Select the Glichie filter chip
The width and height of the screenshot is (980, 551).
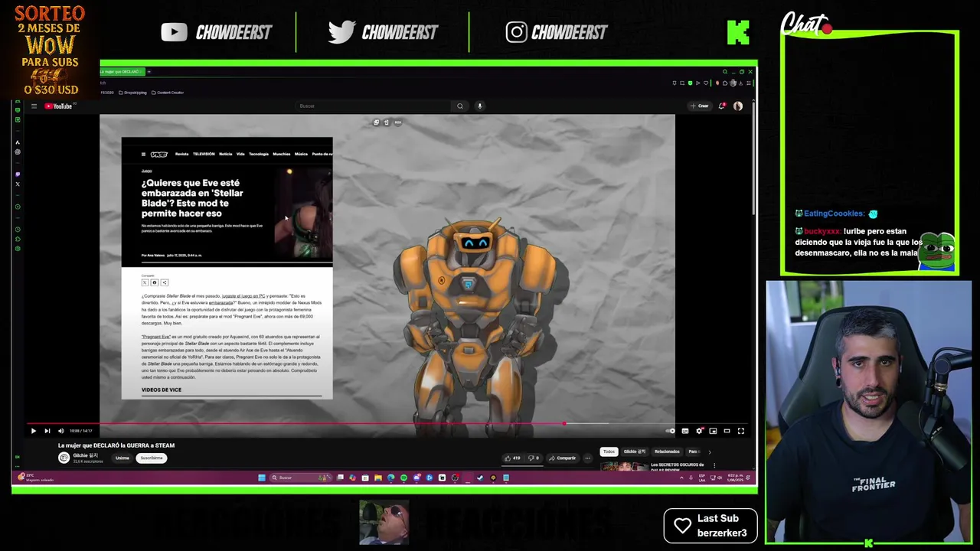pyautogui.click(x=635, y=452)
